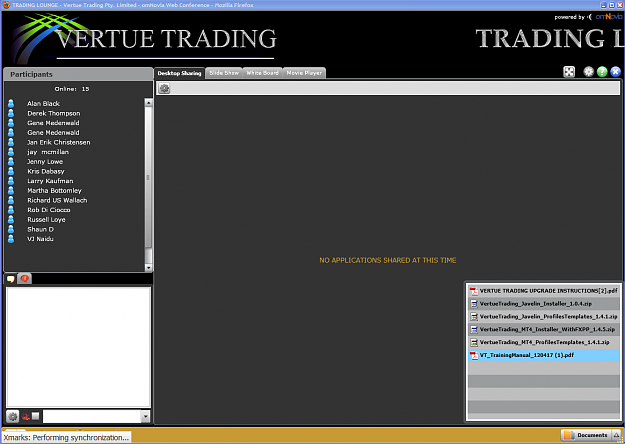
Task: Select participant name Jenny Lowe
Action: [45, 161]
